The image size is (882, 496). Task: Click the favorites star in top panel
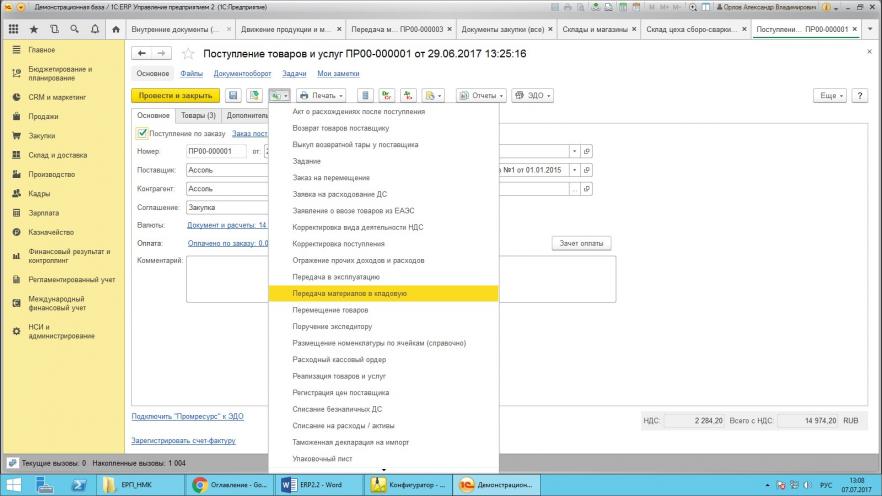33,30
